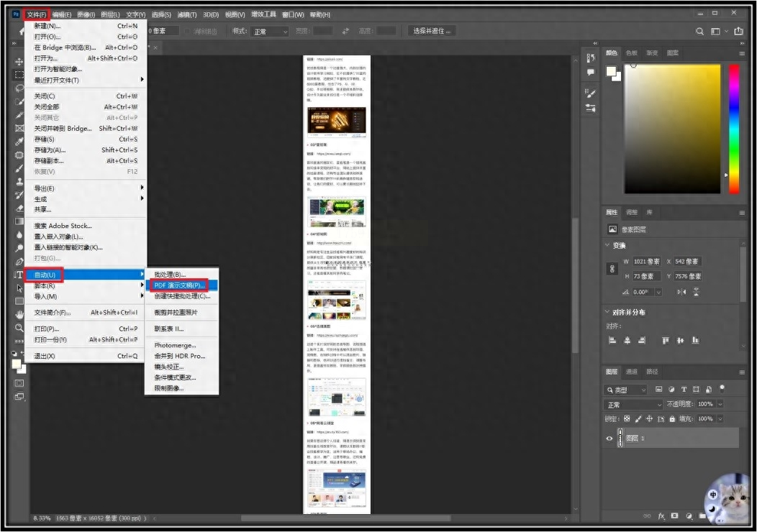The height and width of the screenshot is (532, 757).
Task: Click the Search icon at top right
Action: pyautogui.click(x=699, y=32)
